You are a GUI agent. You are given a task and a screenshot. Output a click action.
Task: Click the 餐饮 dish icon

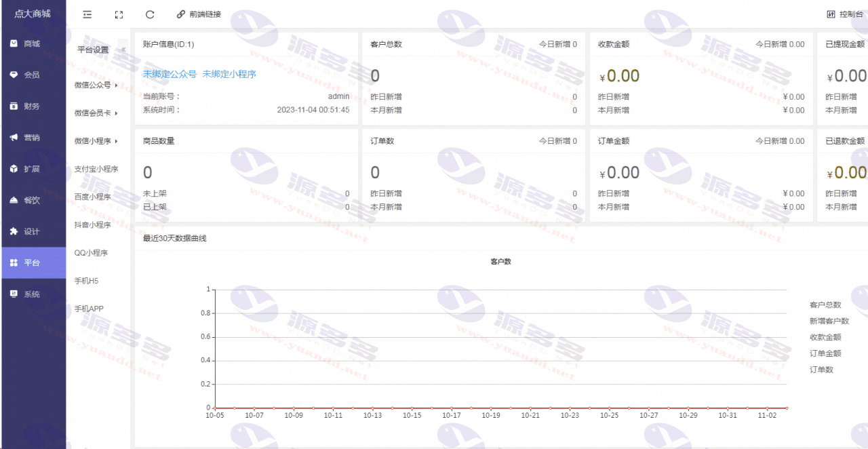[14, 200]
